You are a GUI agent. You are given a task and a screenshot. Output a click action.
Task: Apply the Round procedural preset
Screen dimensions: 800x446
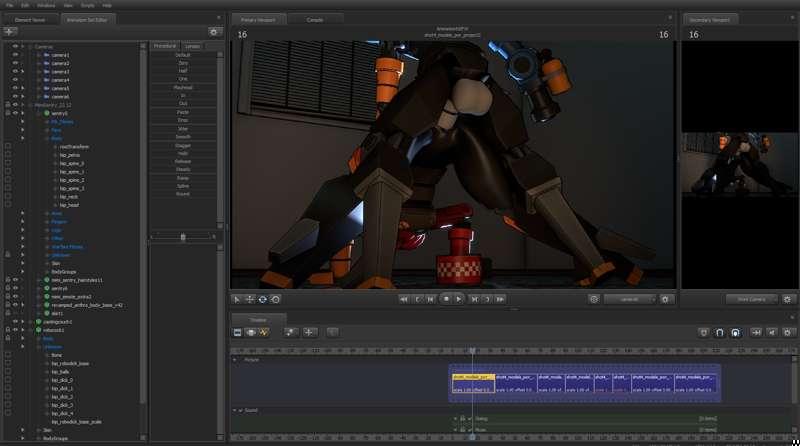pyautogui.click(x=183, y=194)
